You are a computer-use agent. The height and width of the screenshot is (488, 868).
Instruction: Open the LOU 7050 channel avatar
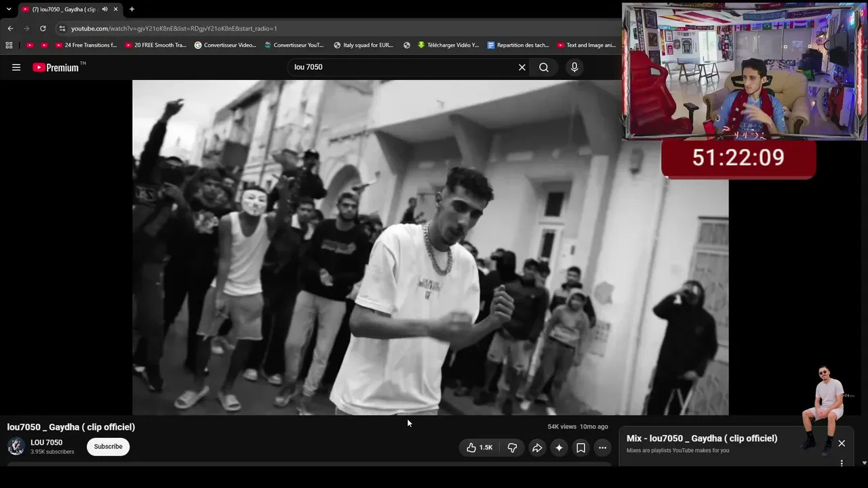16,447
